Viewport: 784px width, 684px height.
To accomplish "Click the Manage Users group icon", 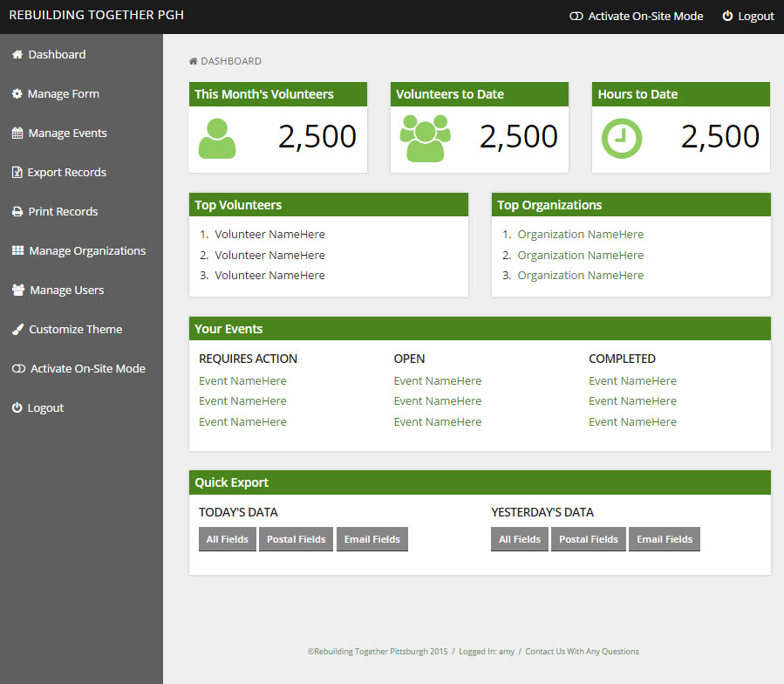I will [x=18, y=291].
